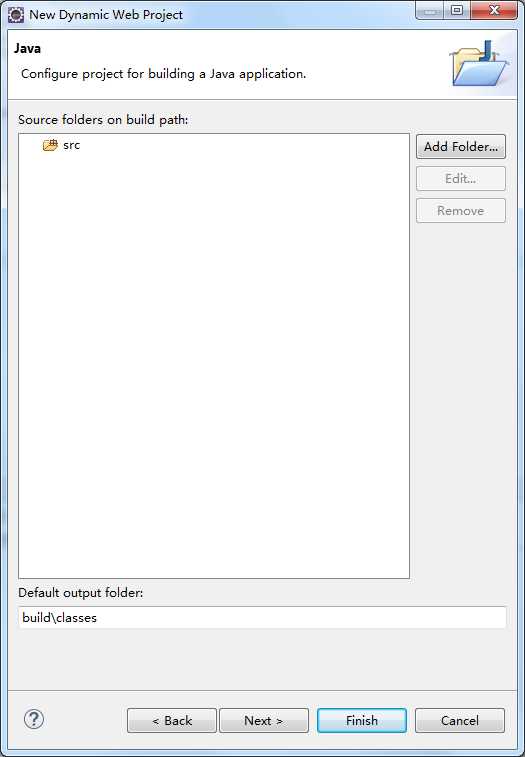Open the Add Folder... dialog
Screen dimensions: 525x757
click(x=461, y=147)
